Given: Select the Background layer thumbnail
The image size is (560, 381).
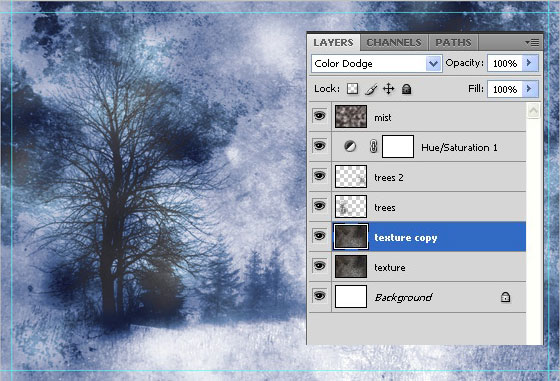Looking at the screenshot, I should (x=351, y=296).
